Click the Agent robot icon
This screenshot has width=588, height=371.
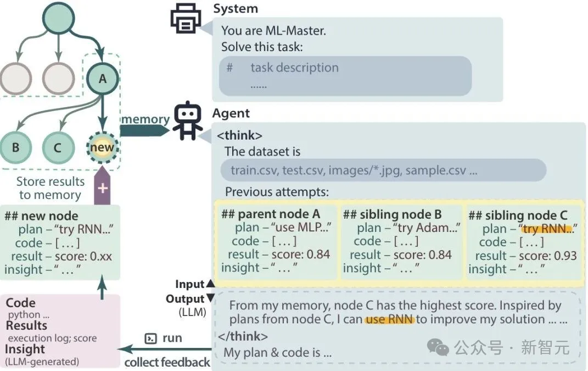tap(188, 121)
